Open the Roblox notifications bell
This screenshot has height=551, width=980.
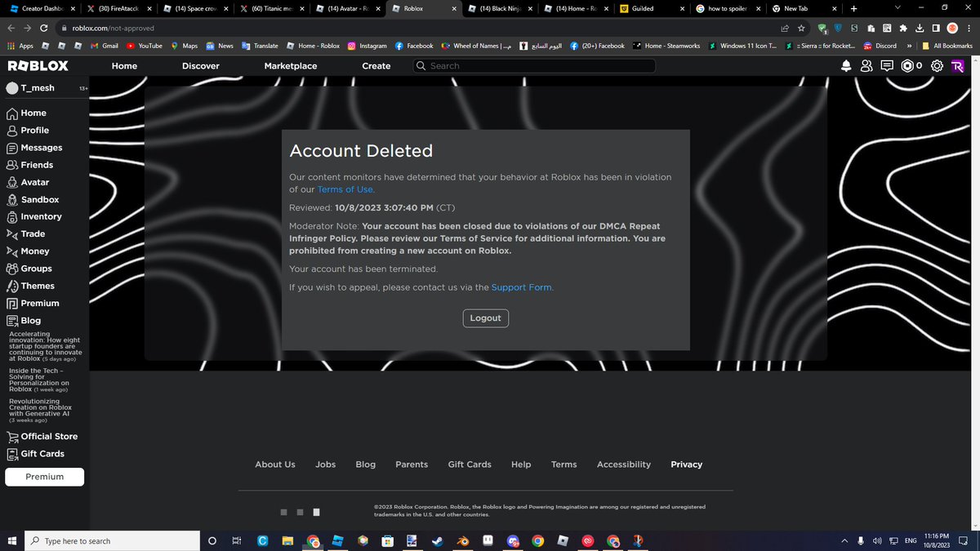846,66
